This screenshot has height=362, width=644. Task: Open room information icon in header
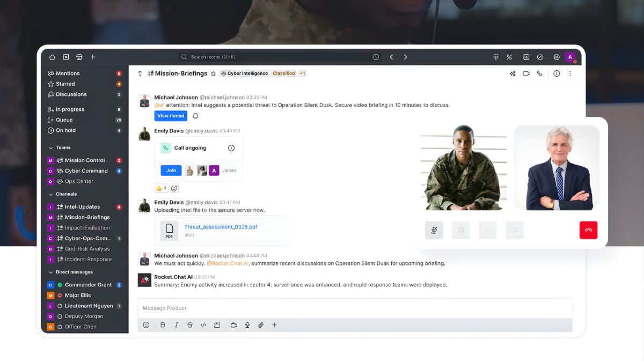pyautogui.click(x=557, y=73)
